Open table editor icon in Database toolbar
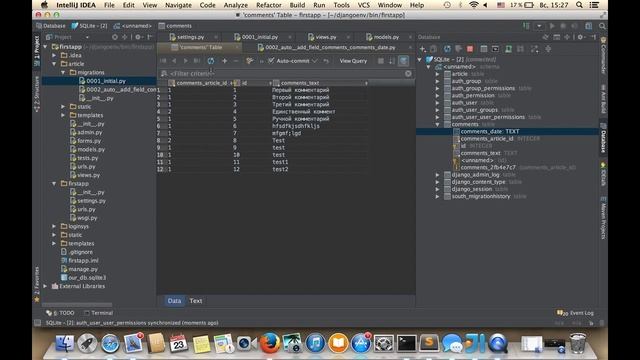 484,49
